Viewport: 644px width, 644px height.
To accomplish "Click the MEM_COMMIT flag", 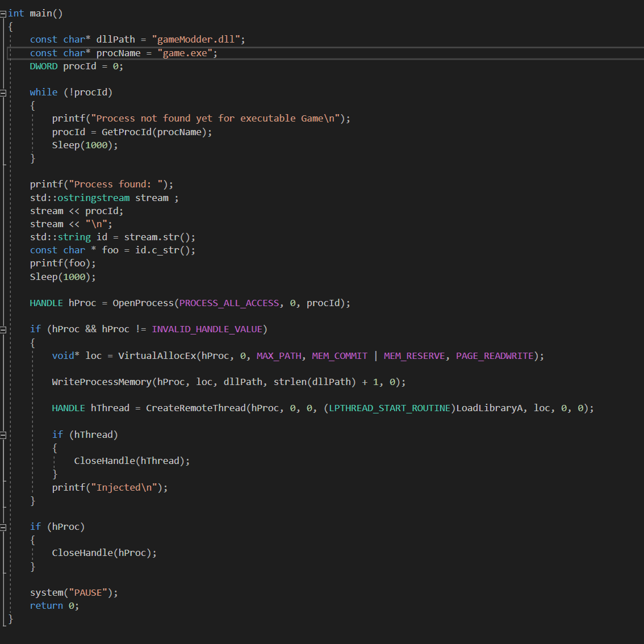I will click(340, 356).
